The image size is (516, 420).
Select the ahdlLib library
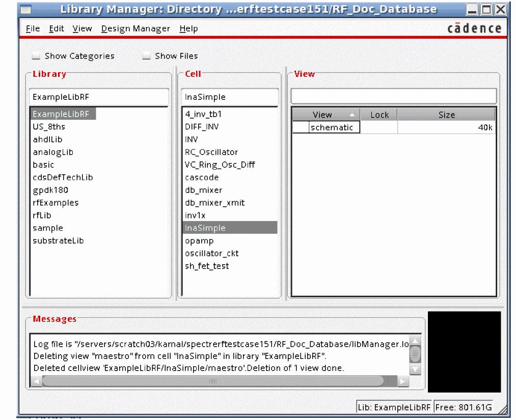47,139
